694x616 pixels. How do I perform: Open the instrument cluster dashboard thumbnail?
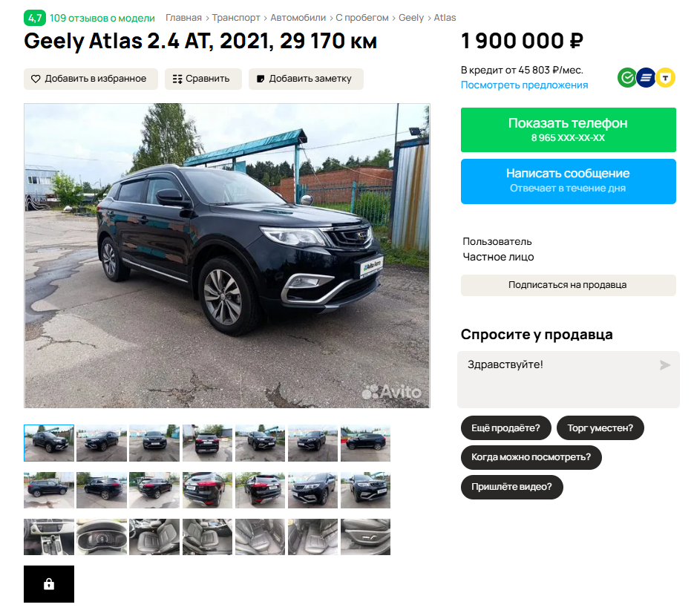pyautogui.click(x=102, y=537)
